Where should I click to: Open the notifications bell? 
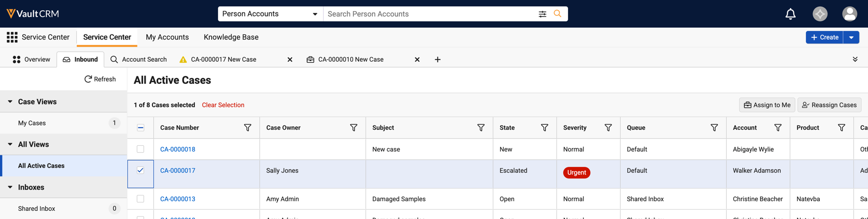tap(790, 14)
